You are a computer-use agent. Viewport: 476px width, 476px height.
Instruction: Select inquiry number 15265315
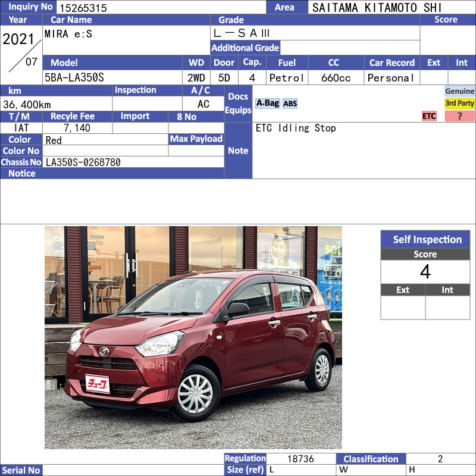(83, 8)
